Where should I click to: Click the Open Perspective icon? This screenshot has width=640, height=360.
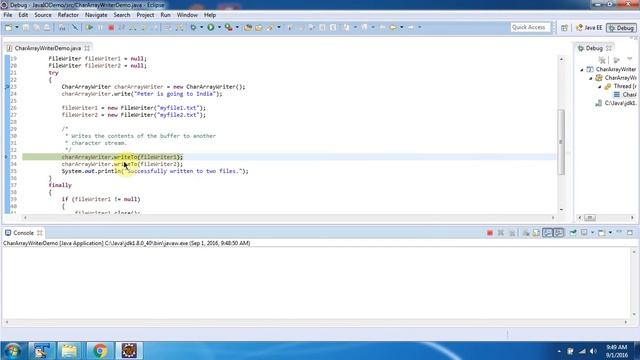tap(564, 28)
